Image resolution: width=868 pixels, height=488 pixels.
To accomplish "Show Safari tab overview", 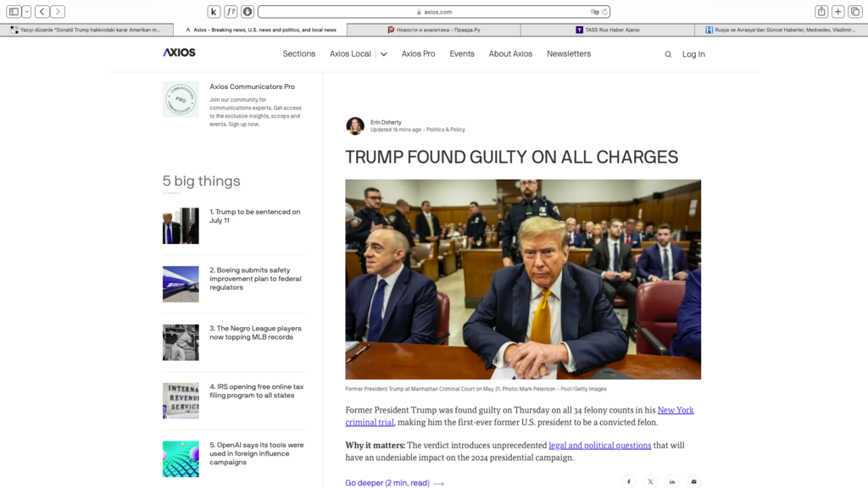I will tap(854, 12).
